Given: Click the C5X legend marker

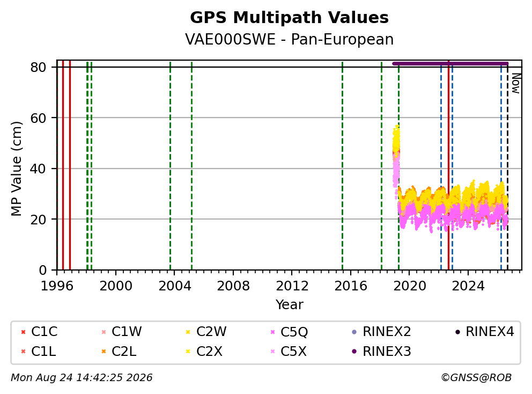Looking at the screenshot, I should (x=272, y=351).
